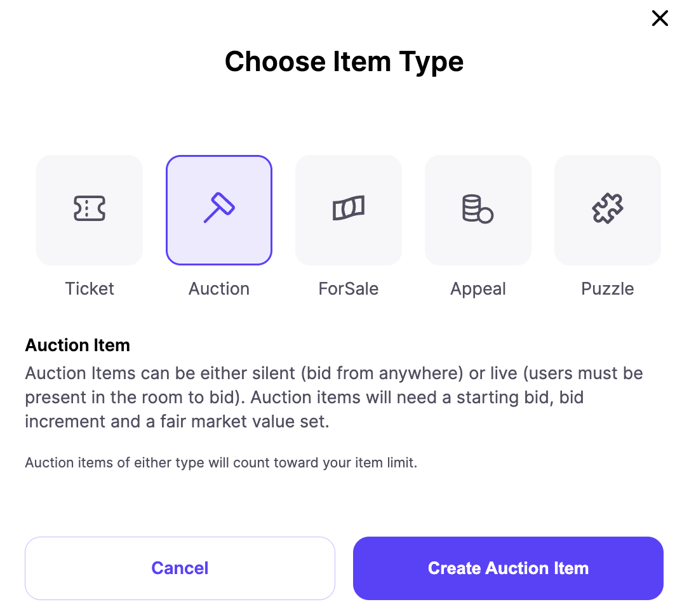
Task: Click the Puzzle label text
Action: pyautogui.click(x=607, y=288)
